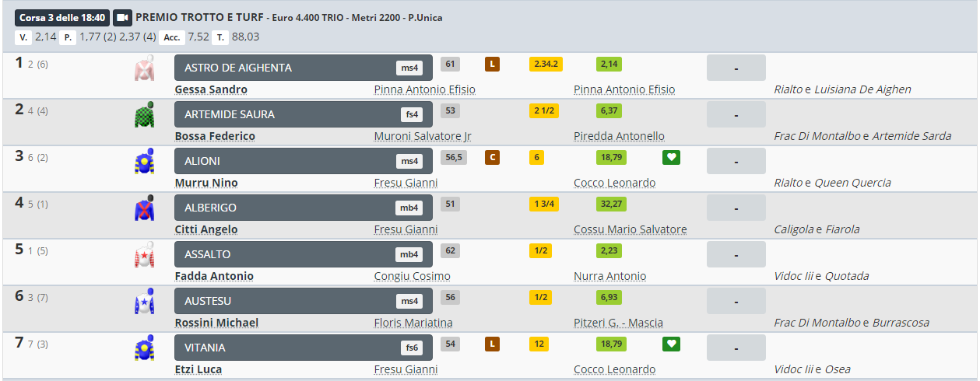Click the video camera icon beside race title
This screenshot has width=980, height=381.
click(122, 17)
